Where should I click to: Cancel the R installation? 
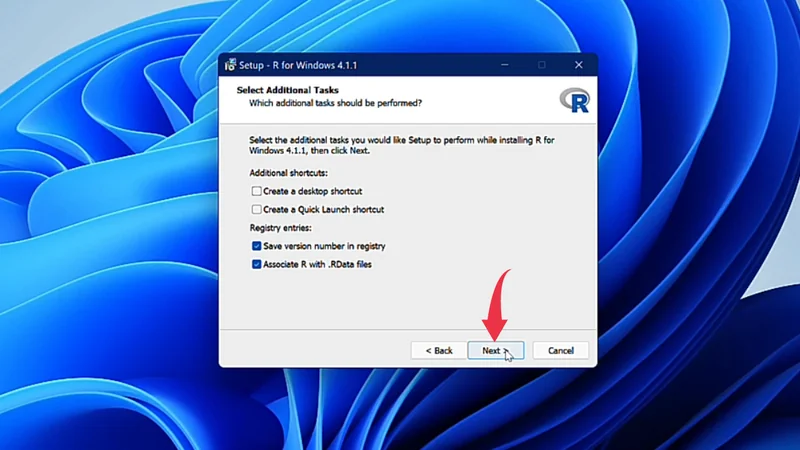[x=560, y=351]
